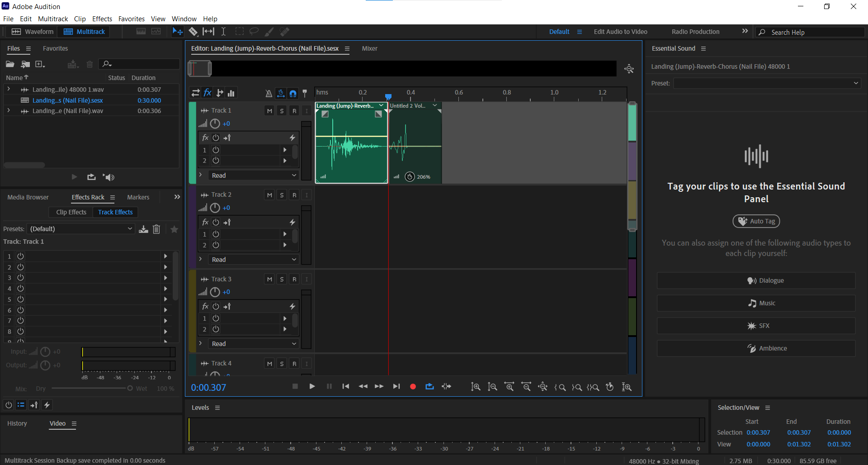The height and width of the screenshot is (465, 868).
Task: Open the Multitrack menu
Action: click(x=53, y=19)
